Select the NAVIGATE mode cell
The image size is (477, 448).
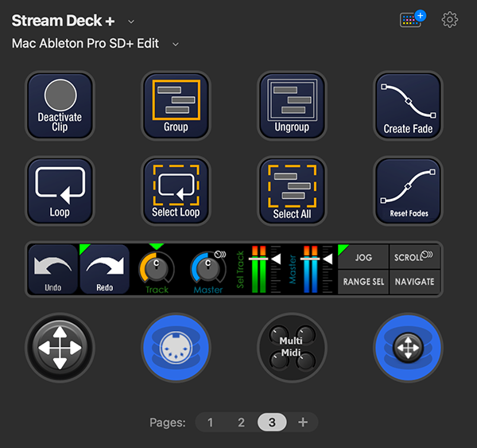415,282
